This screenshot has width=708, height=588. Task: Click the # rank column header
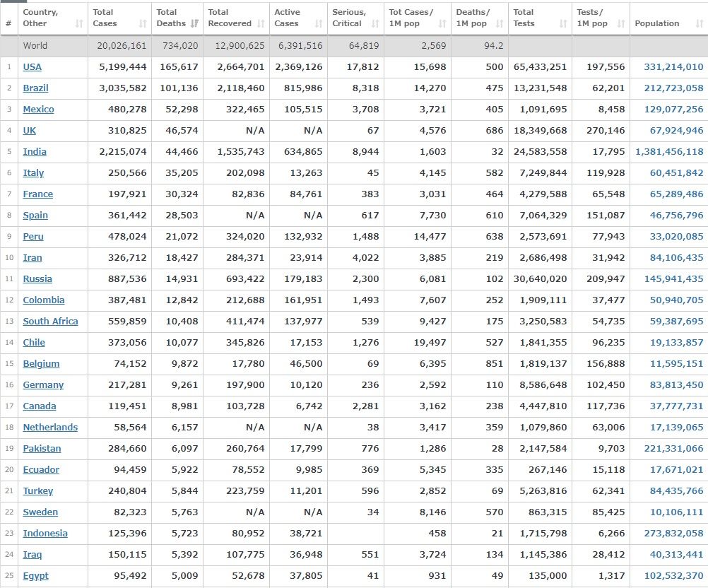(x=8, y=23)
